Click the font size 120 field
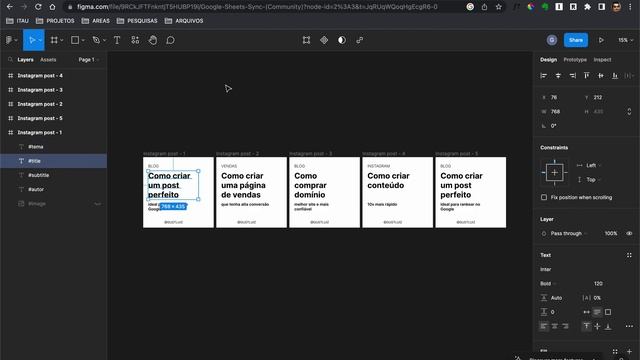This screenshot has width=640, height=360. click(x=598, y=283)
